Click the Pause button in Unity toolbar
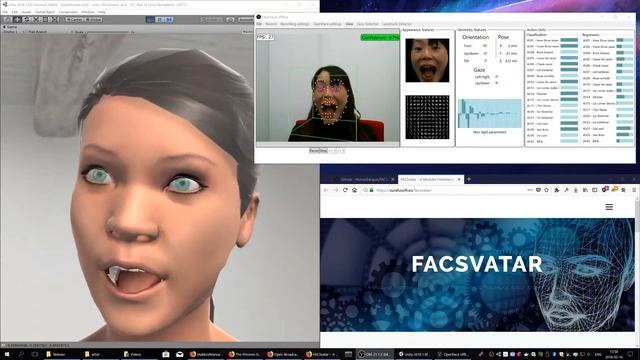640x360 pixels. click(160, 19)
